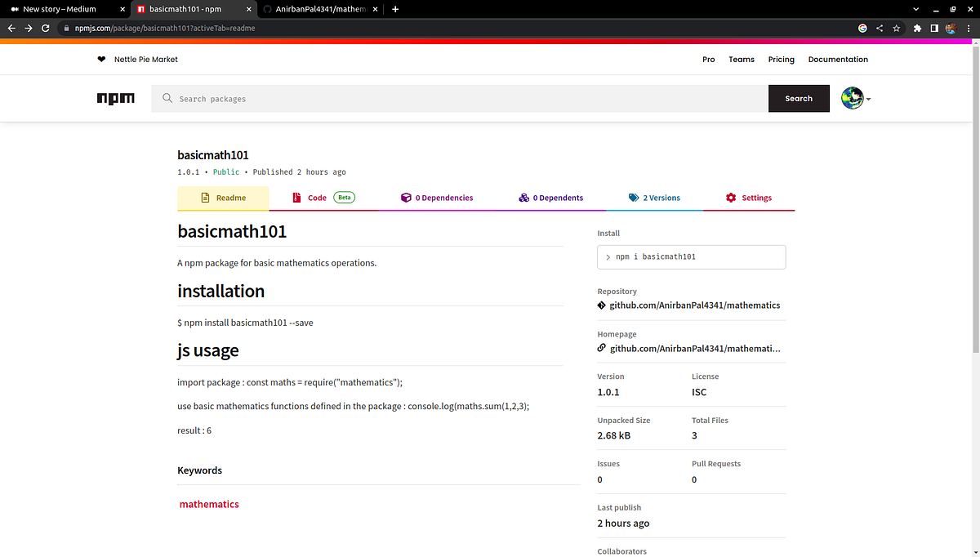
Task: Click the Search button
Action: 799,98
